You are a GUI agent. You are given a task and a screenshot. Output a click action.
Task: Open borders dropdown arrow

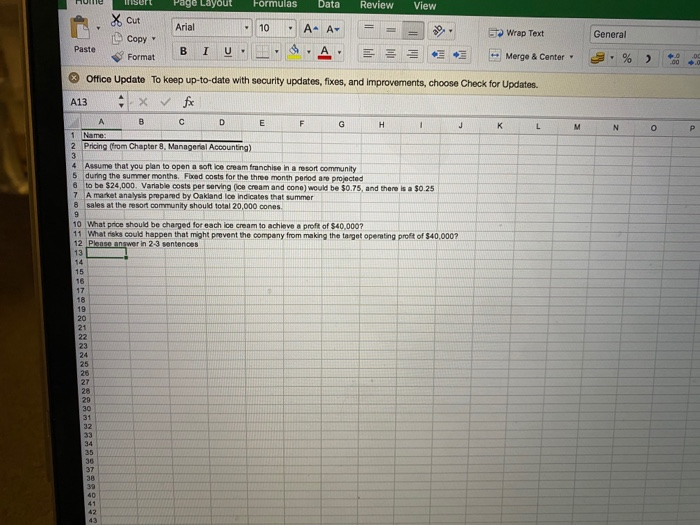[x=276, y=52]
